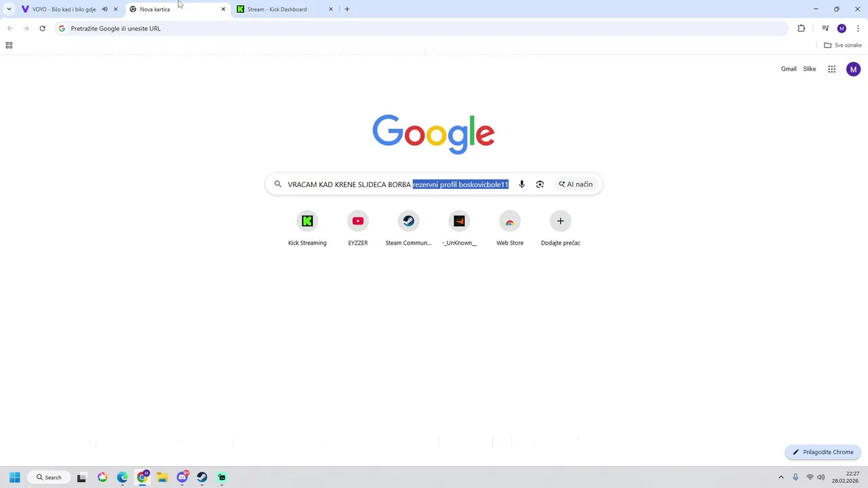The height and width of the screenshot is (488, 868).
Task: Open AI način mode
Action: tap(576, 184)
